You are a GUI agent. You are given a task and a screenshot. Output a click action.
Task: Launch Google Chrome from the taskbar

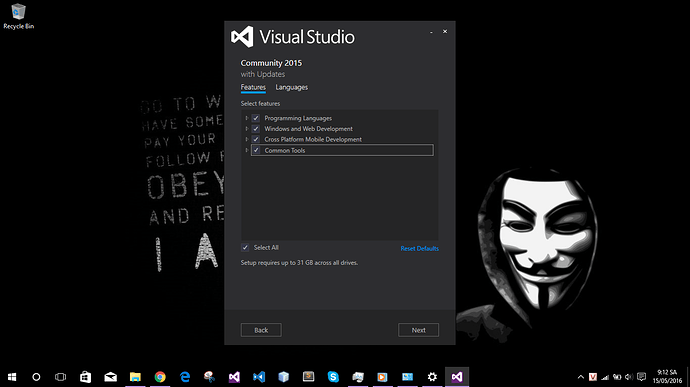[x=160, y=377]
